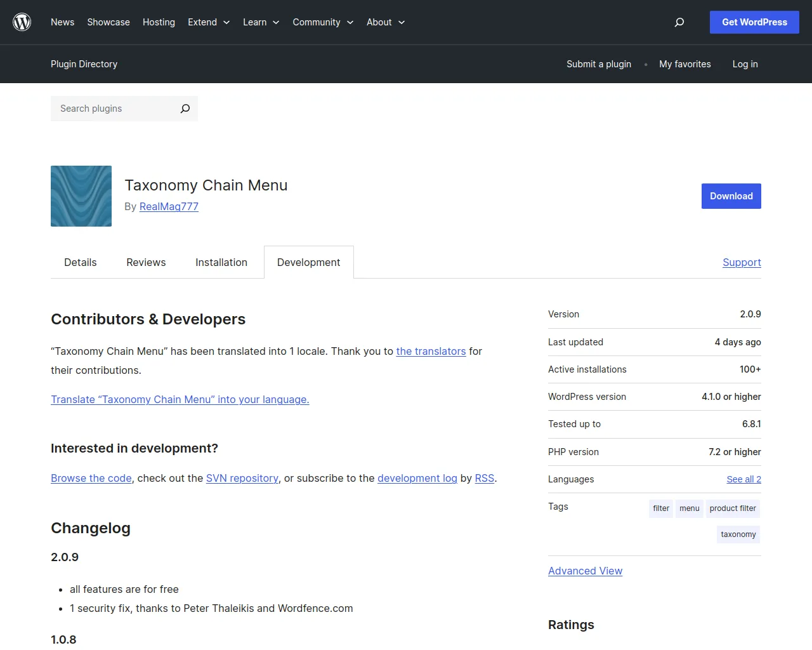Click the Changelog heading
Image resolution: width=812 pixels, height=650 pixels.
pyautogui.click(x=91, y=528)
